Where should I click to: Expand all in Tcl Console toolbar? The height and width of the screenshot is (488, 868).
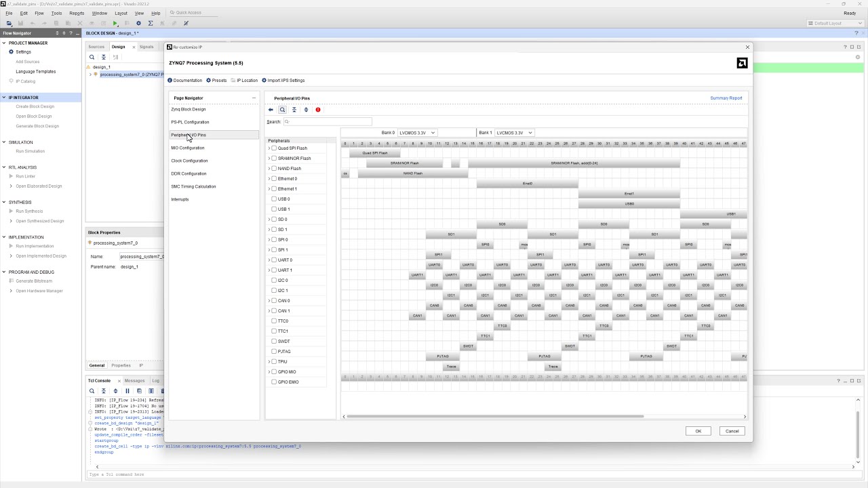(115, 391)
